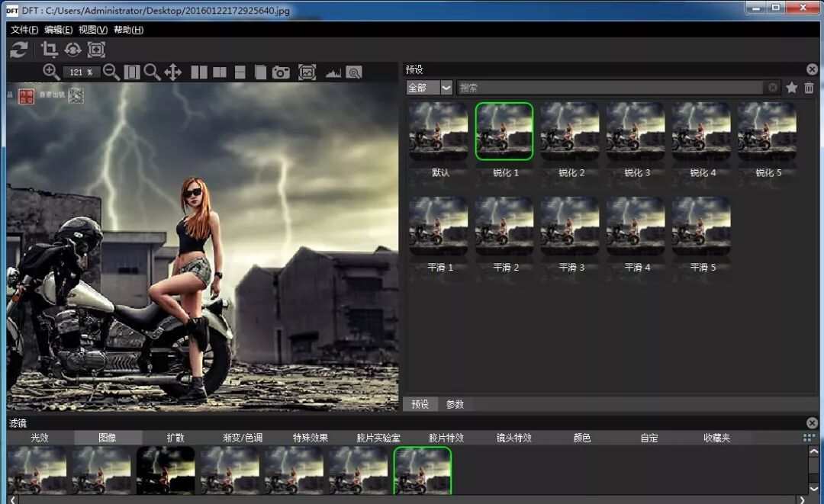Select the pan move arrows tool
This screenshot has height=504, width=824.
tap(173, 72)
